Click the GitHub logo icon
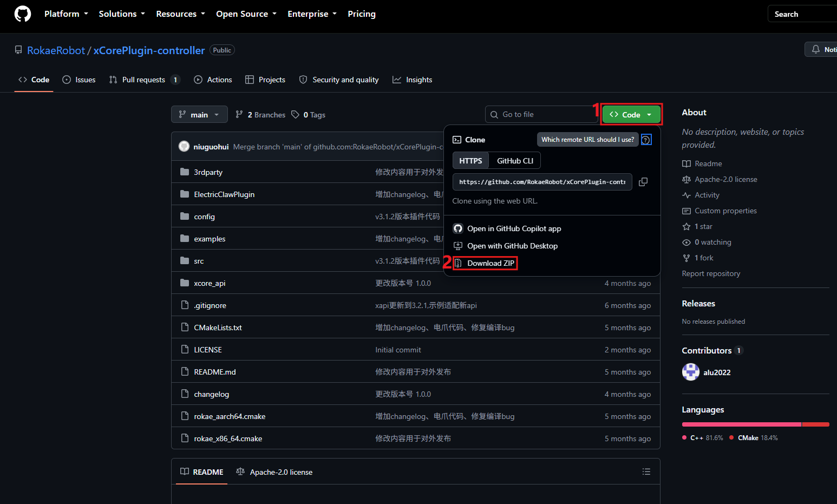 click(x=23, y=14)
